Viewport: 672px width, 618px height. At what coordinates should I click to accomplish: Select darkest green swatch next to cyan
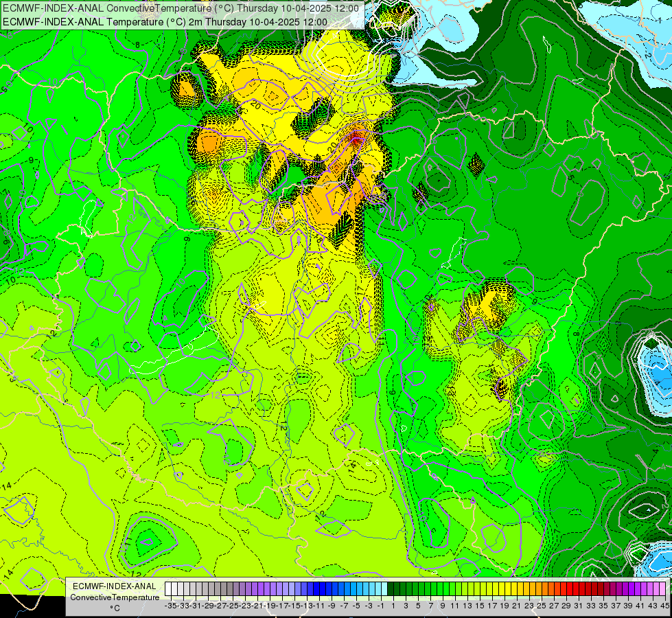(x=391, y=588)
